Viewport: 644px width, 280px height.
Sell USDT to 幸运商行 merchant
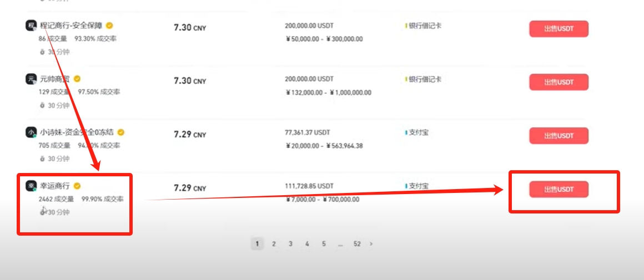coord(559,190)
